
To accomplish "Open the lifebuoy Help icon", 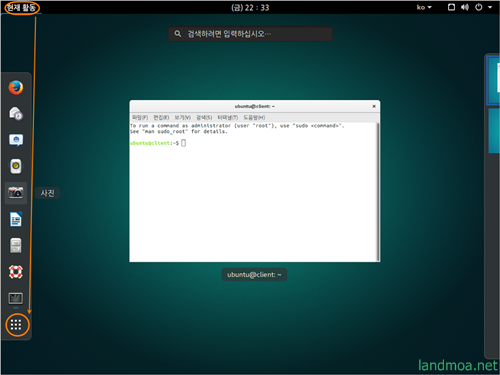I will pyautogui.click(x=16, y=272).
